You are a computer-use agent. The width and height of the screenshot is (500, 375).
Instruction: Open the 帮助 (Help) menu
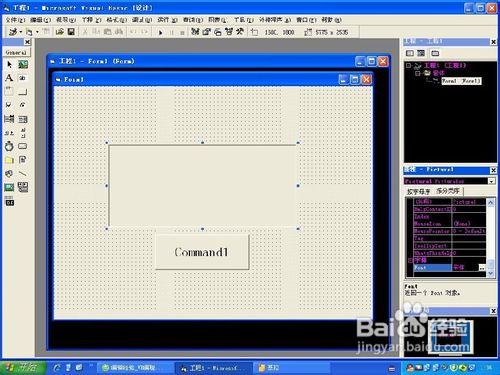coord(331,20)
